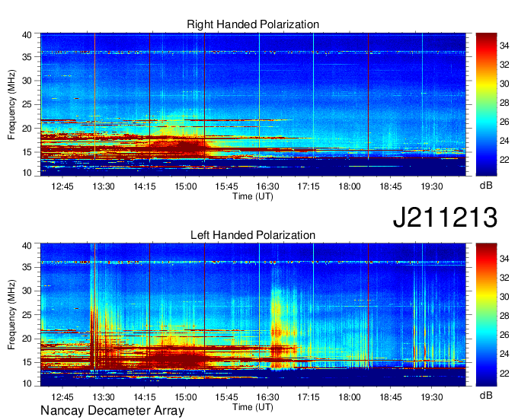Click the "19:30" time tick under Left Handed plot
The image size is (518, 420).
431,397
